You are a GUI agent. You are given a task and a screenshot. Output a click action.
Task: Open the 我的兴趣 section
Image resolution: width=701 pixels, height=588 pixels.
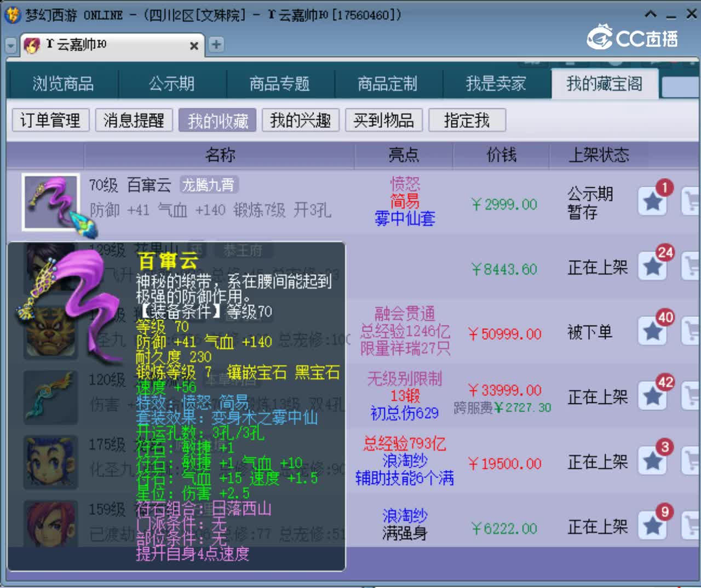pos(301,120)
